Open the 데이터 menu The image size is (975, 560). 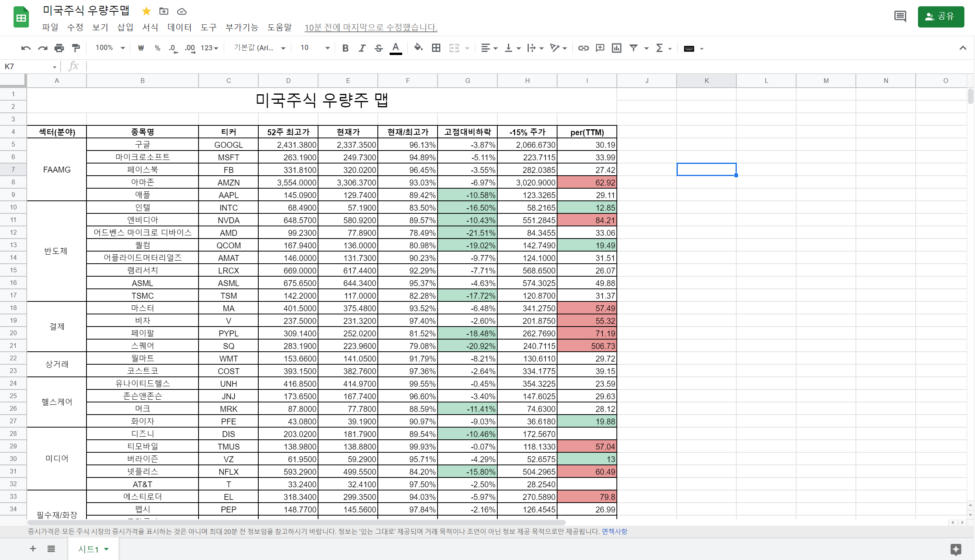pos(180,27)
